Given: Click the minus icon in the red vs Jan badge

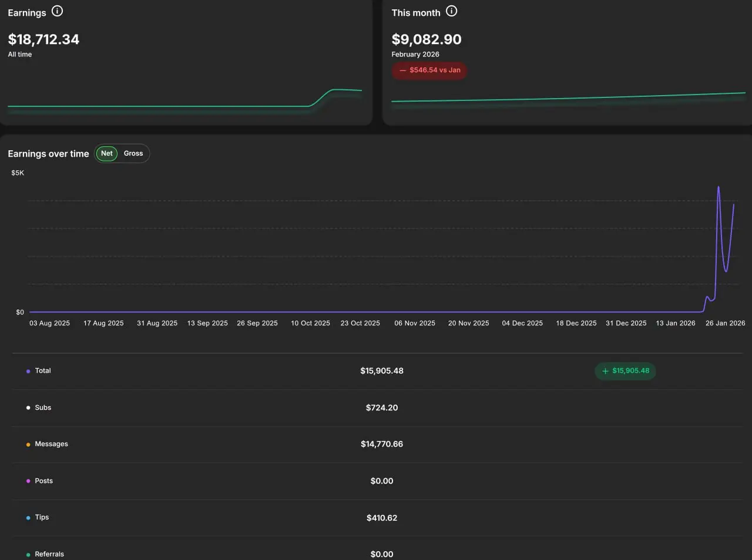Looking at the screenshot, I should 402,70.
